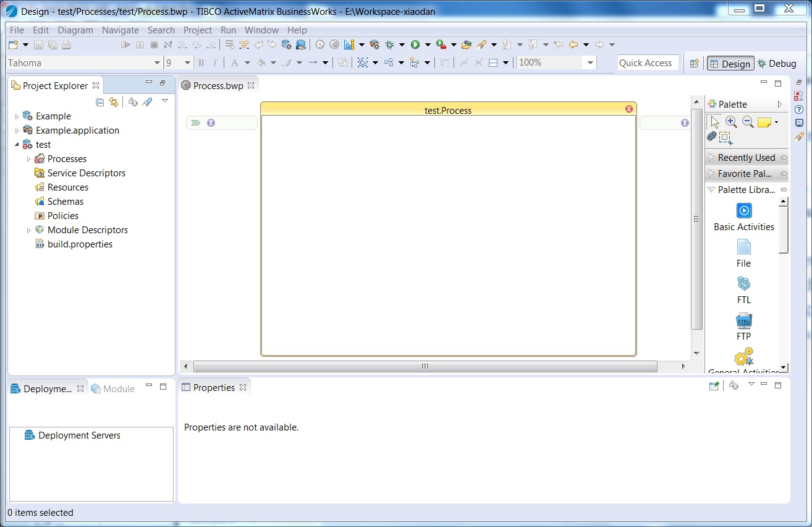Select the Zoom In tool in Palette

731,122
